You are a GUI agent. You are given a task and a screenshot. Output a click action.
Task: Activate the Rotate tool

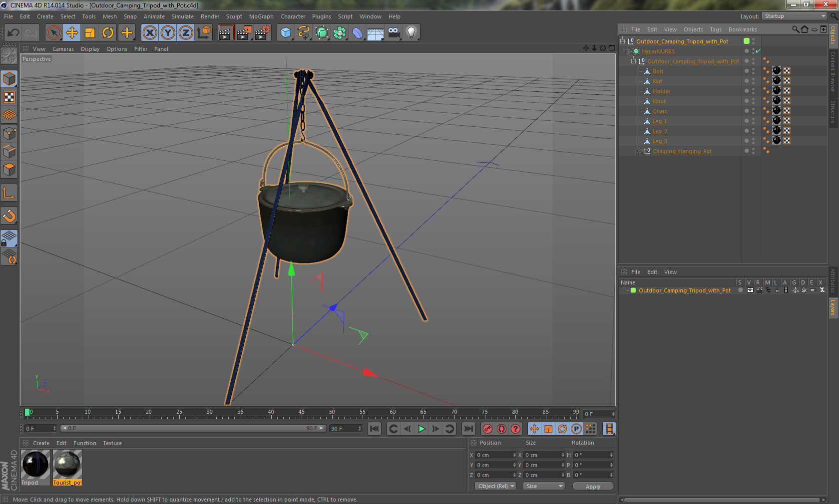(108, 33)
